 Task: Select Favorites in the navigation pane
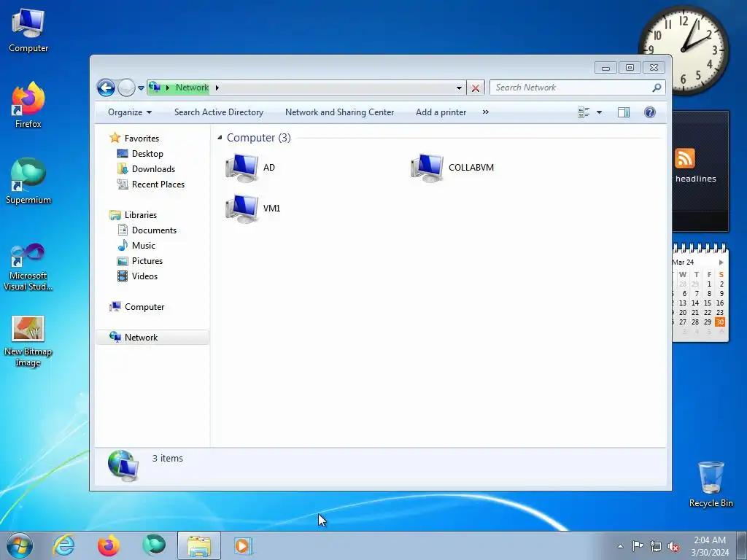142,138
